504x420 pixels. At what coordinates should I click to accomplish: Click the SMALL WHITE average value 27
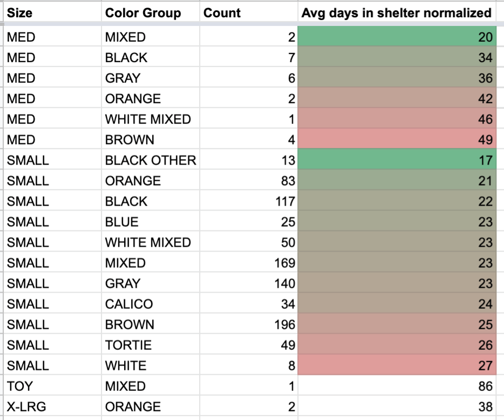point(397,365)
